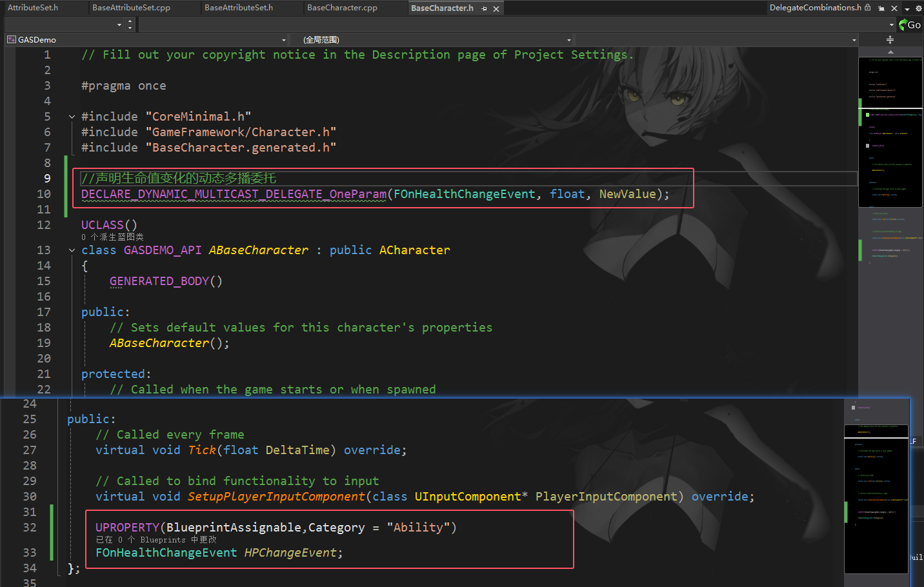Split the editor window with splitter icon
The image size is (924, 587).
[x=890, y=39]
